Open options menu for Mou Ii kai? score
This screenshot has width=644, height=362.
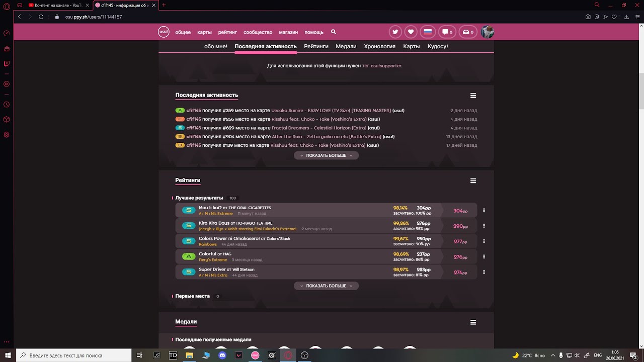(484, 211)
